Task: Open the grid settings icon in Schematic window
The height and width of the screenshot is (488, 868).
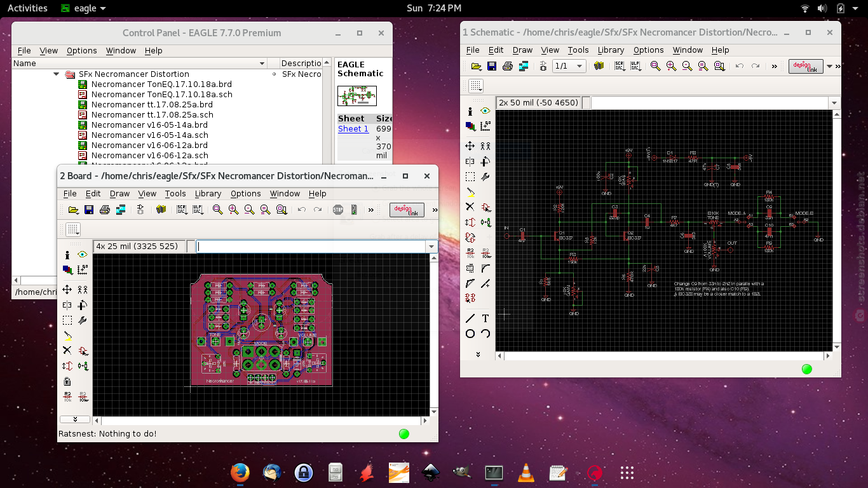Action: (x=476, y=86)
